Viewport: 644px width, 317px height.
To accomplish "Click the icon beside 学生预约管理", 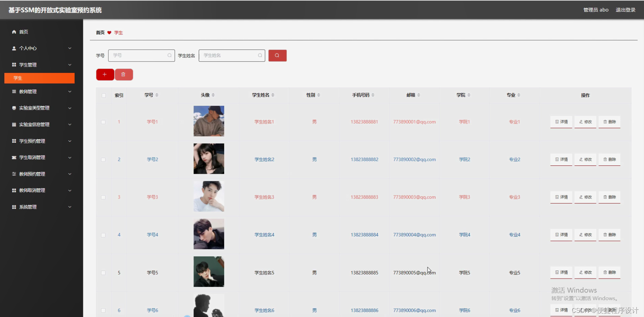I will [x=14, y=141].
